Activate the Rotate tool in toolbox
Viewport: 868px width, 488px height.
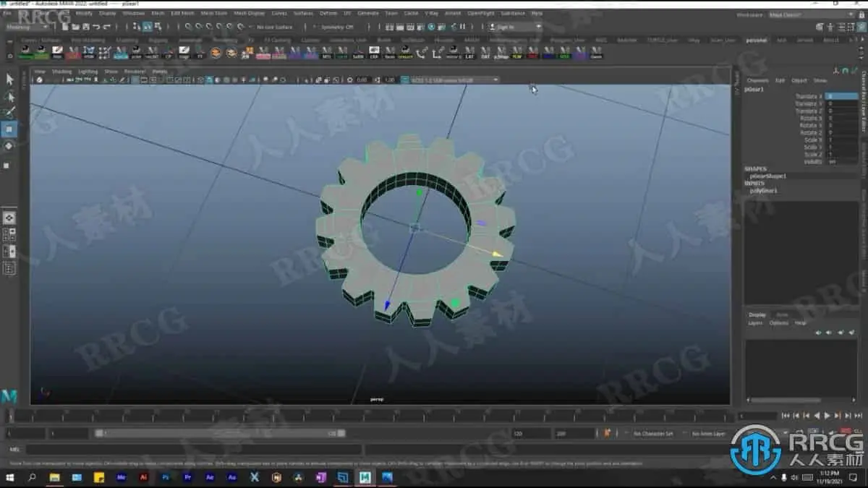(9, 146)
